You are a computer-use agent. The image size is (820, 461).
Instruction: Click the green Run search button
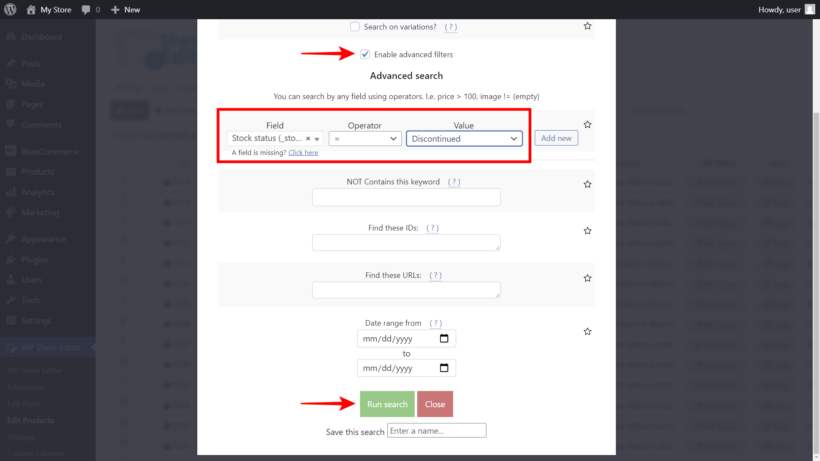click(x=387, y=404)
